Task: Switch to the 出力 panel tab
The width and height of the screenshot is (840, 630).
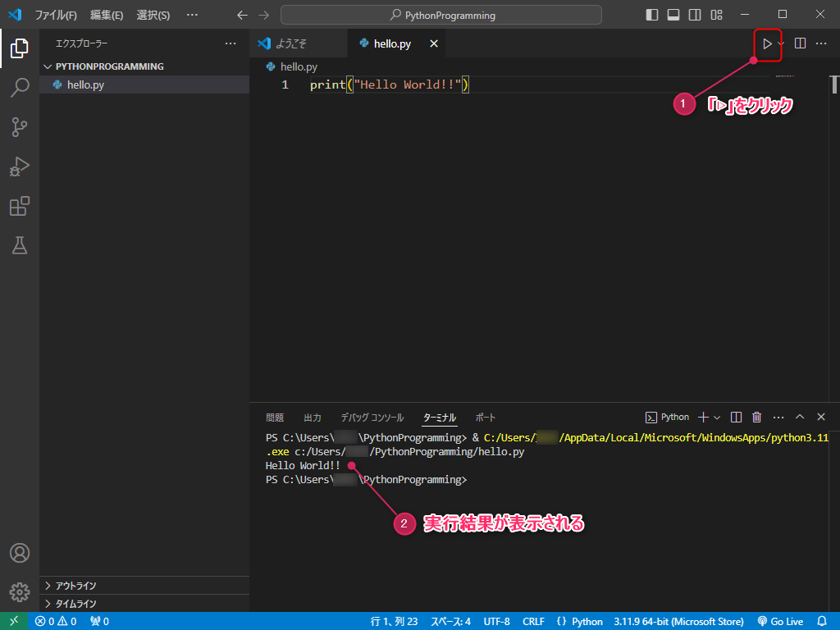Action: (313, 418)
